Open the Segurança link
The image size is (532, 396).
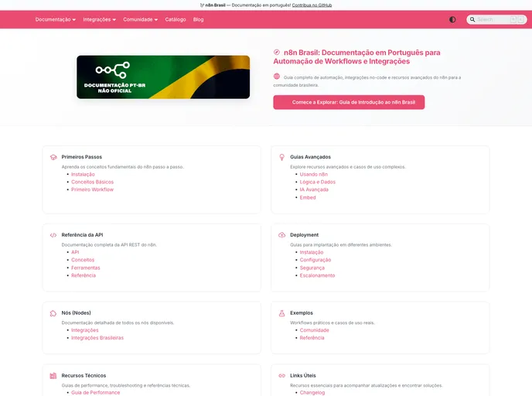[312, 268]
